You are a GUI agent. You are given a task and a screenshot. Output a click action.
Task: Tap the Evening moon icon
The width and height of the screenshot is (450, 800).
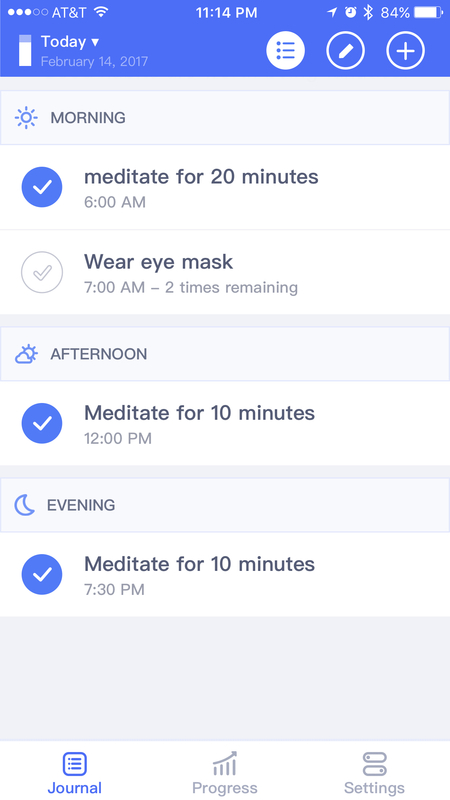point(24,505)
